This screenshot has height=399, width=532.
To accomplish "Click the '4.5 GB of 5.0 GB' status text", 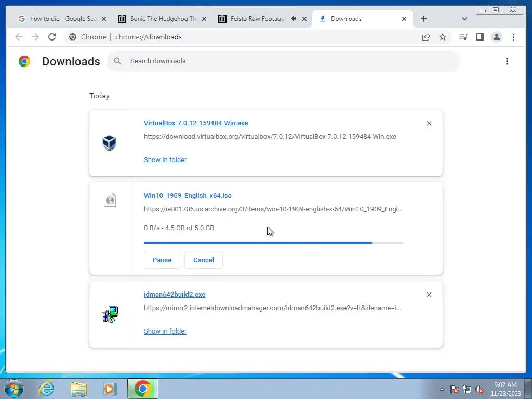I will (x=190, y=228).
